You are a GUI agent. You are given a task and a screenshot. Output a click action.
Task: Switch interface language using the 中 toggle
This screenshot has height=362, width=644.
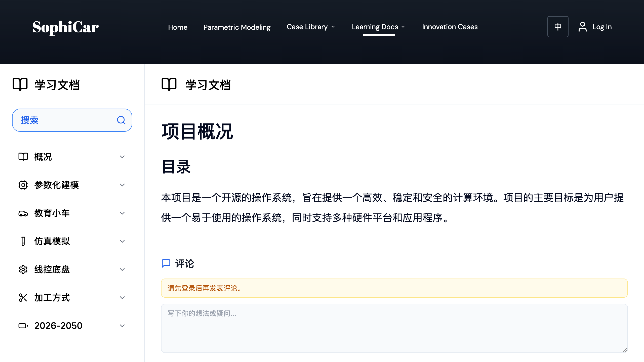[x=558, y=27]
